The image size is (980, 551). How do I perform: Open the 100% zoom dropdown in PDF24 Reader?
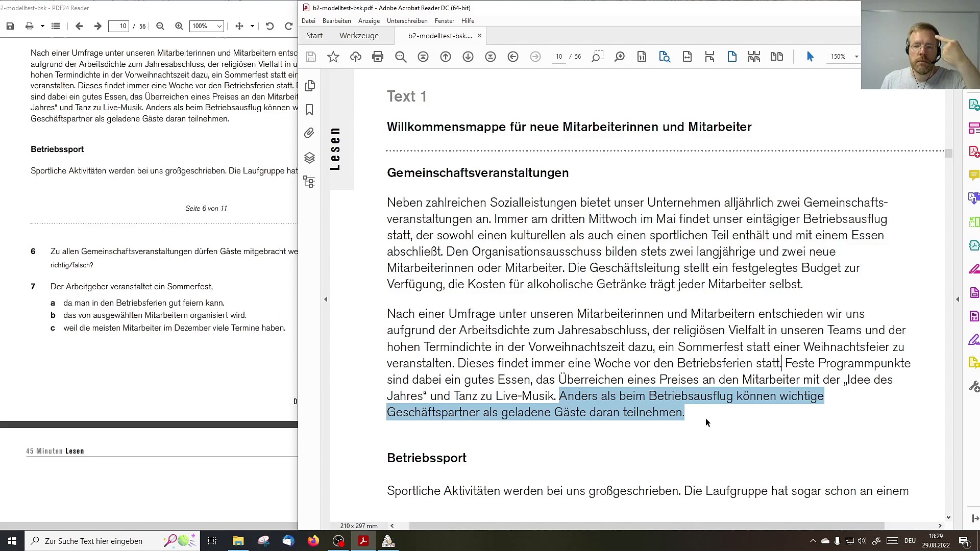pyautogui.click(x=219, y=26)
